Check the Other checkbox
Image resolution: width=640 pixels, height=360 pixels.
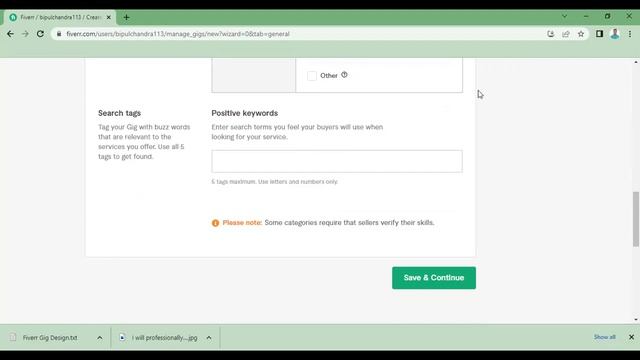(x=312, y=76)
